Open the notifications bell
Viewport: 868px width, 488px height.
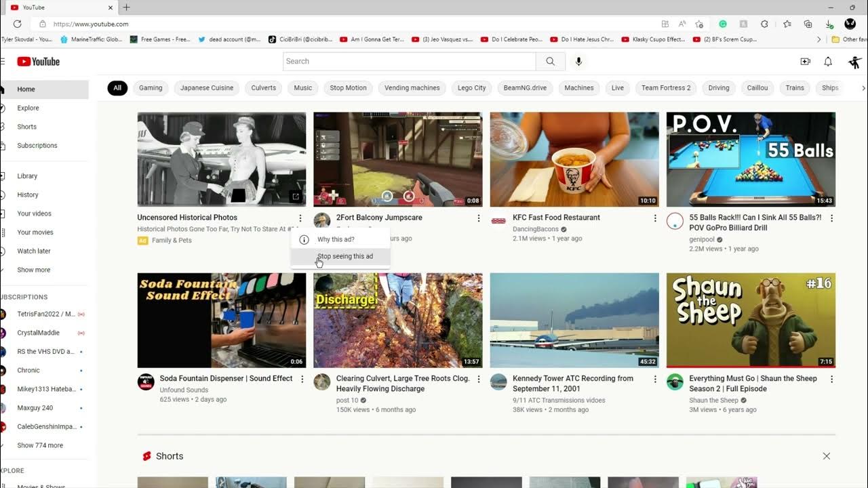coord(828,62)
